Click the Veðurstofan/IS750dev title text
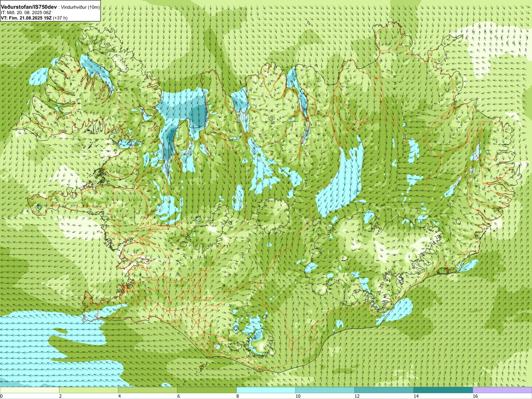 (29, 7)
